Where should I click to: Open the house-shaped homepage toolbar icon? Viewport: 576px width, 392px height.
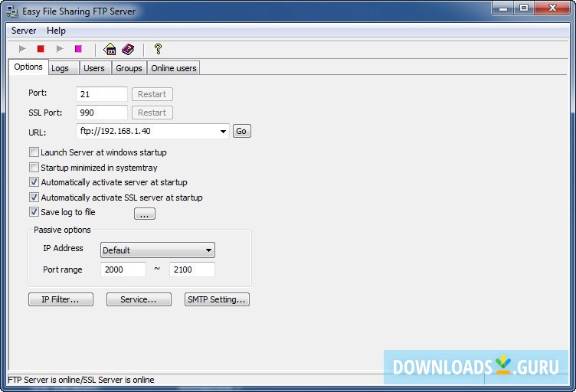click(110, 49)
